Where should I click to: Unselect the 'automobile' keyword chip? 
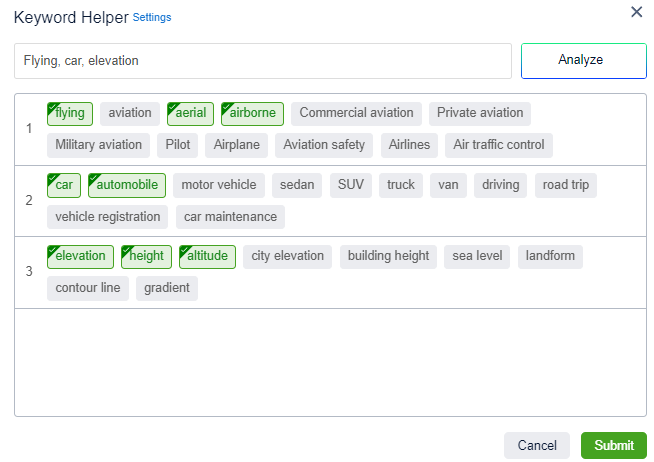pyautogui.click(x=127, y=185)
